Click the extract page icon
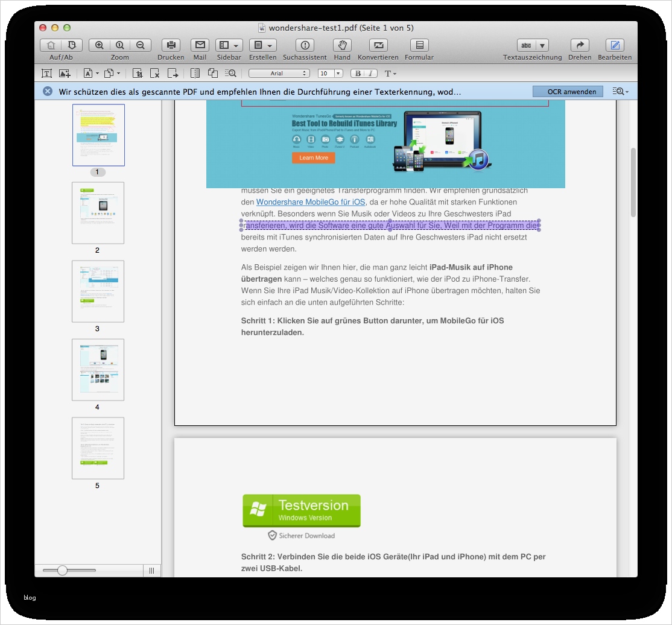The width and height of the screenshot is (672, 625). coord(173,74)
